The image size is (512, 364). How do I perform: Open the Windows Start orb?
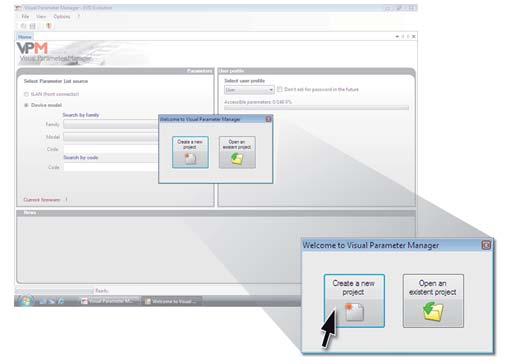[x=25, y=301]
